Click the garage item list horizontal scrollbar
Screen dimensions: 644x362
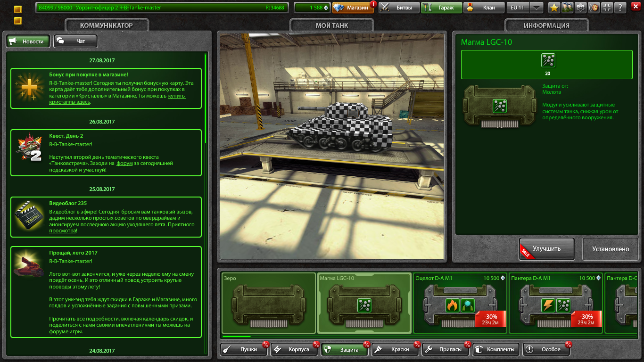point(237,337)
